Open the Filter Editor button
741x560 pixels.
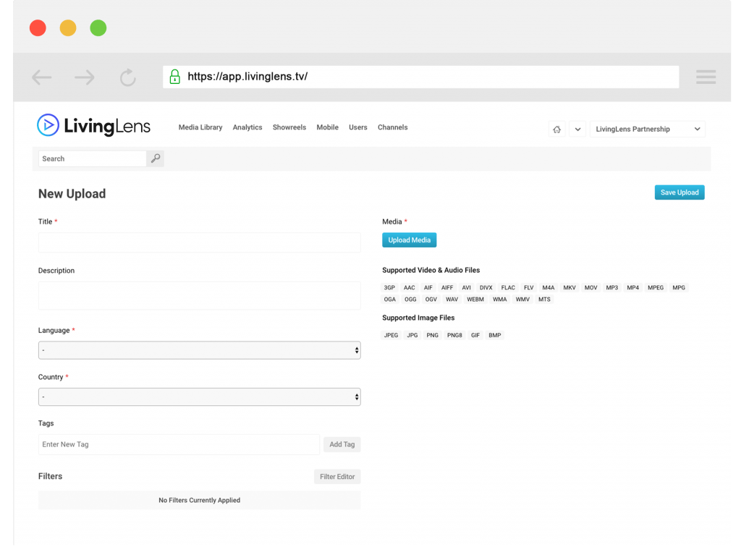click(337, 477)
